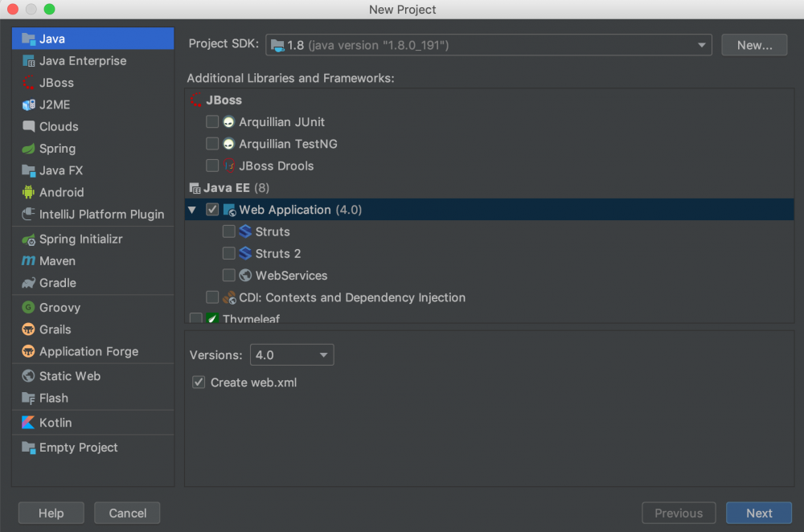The width and height of the screenshot is (804, 532).
Task: Click the CDI beans icon
Action: (229, 298)
